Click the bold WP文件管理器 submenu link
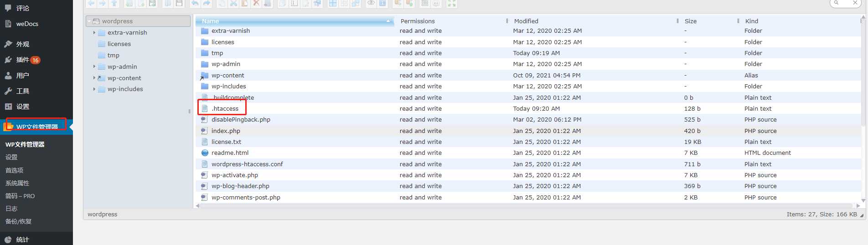This screenshot has height=245, width=868. point(25,144)
